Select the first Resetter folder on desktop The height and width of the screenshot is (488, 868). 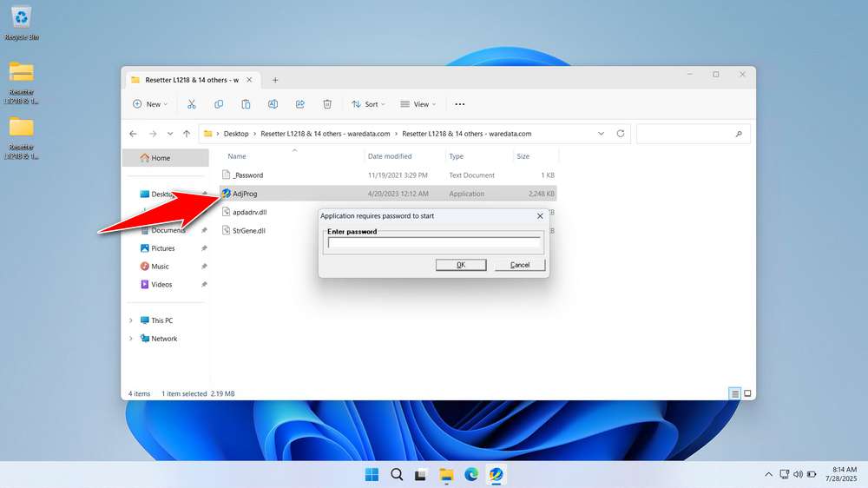(22, 82)
